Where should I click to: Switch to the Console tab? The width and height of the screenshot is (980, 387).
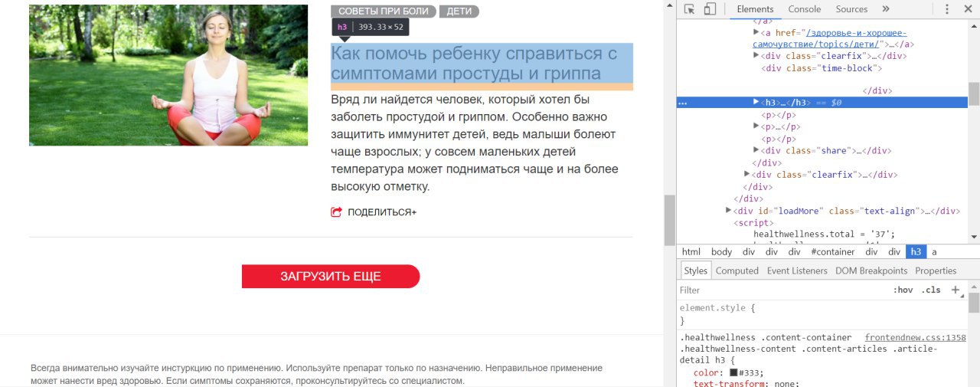[x=805, y=9]
